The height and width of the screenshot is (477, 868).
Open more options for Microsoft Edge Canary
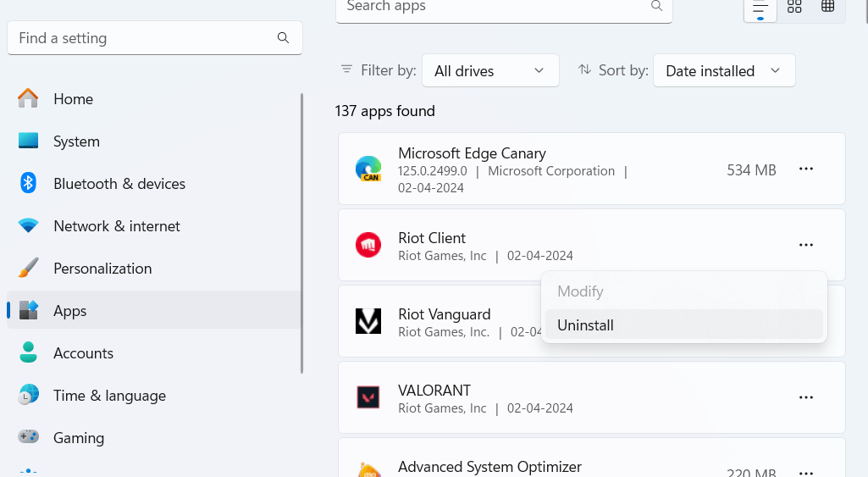(x=806, y=169)
